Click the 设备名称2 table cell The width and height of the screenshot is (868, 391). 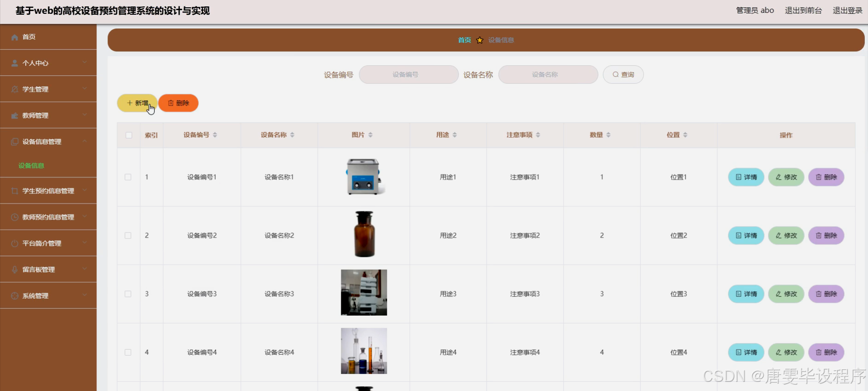[x=279, y=235]
